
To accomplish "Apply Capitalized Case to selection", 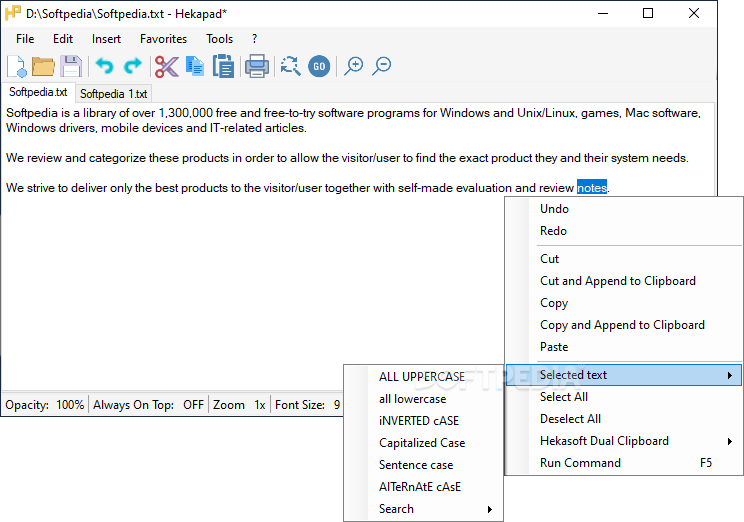I will [x=423, y=443].
